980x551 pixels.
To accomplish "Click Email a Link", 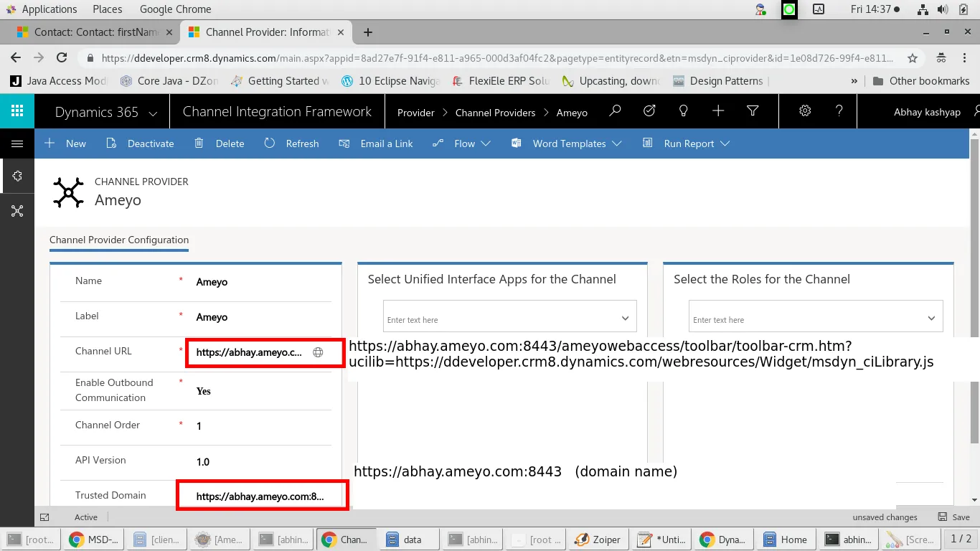I will [377, 143].
